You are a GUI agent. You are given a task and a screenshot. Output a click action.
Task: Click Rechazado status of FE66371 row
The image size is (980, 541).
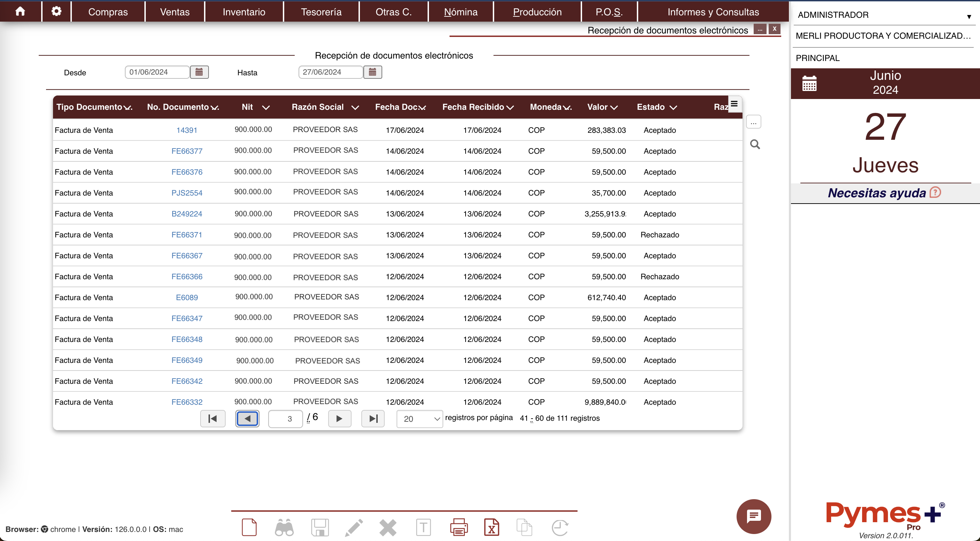click(660, 235)
